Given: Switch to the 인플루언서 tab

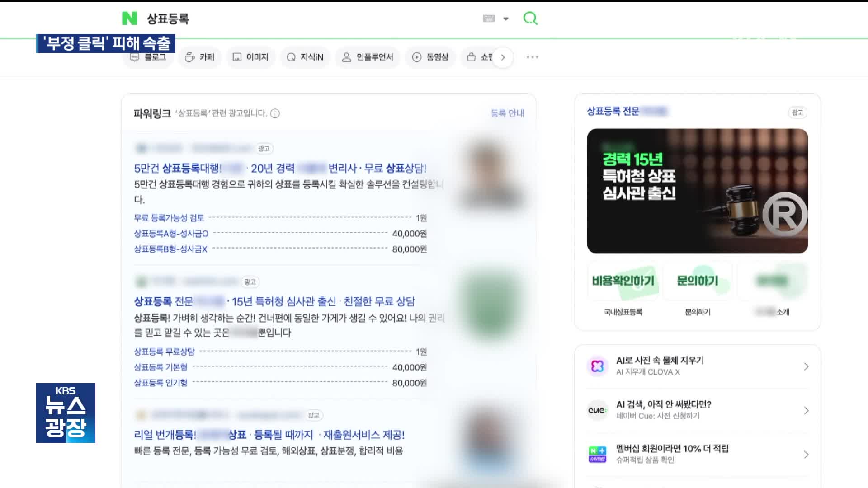Looking at the screenshot, I should 368,57.
